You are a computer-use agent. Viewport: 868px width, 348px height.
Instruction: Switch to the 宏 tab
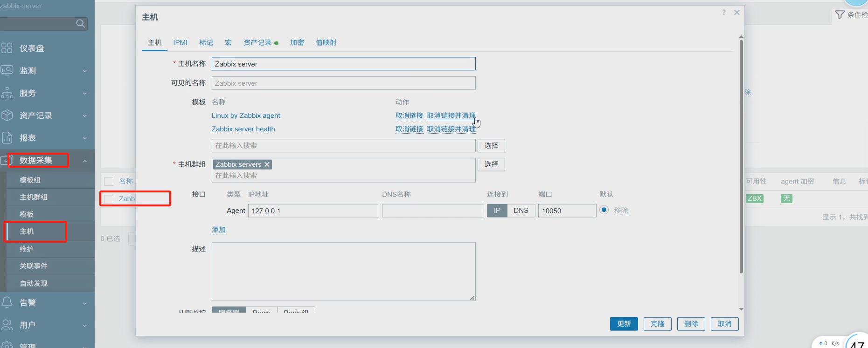click(x=228, y=42)
